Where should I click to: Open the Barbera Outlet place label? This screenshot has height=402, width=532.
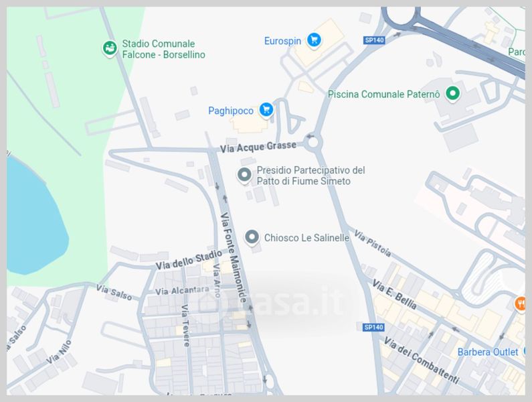488,352
